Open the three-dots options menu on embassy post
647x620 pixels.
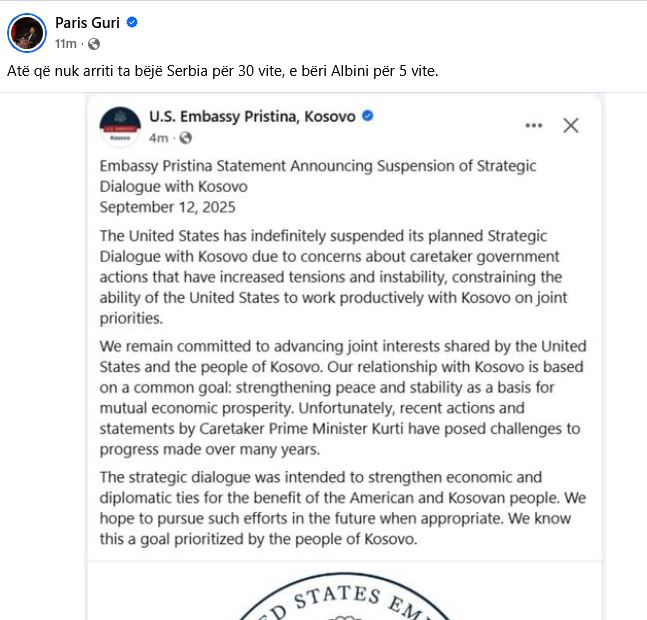pyautogui.click(x=534, y=125)
